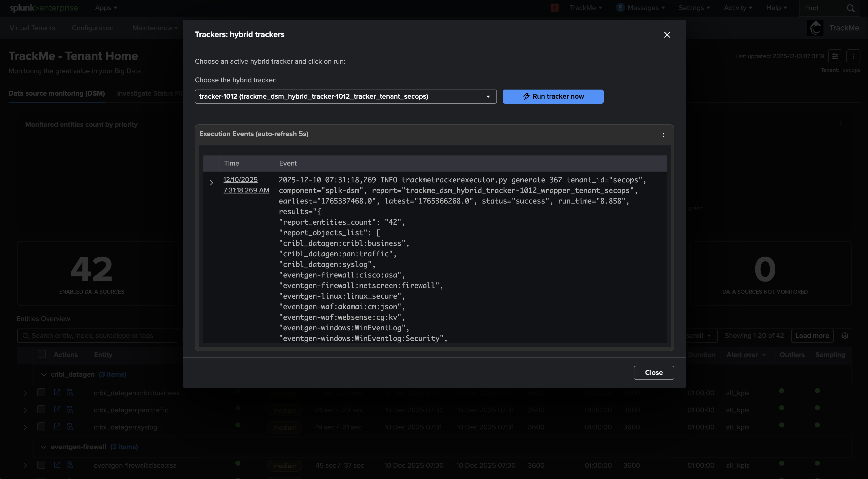The image size is (868, 479).
Task: Open Execution Events panel three-dot menu
Action: point(664,135)
